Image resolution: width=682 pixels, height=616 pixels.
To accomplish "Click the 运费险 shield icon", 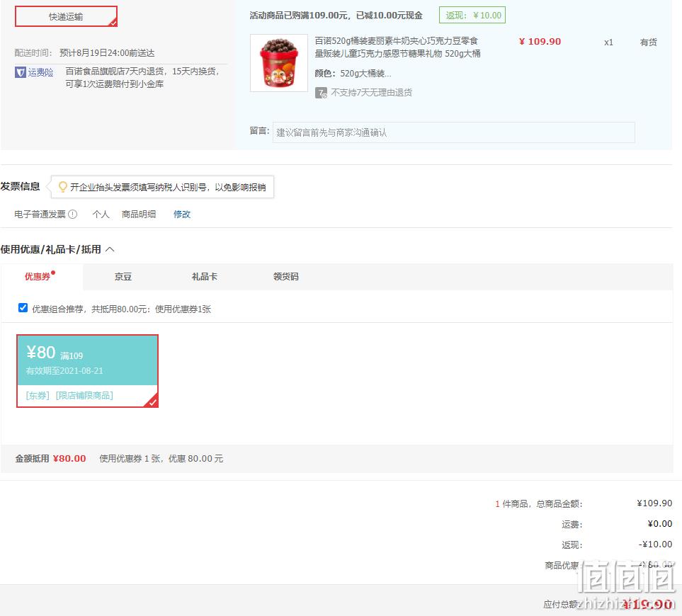I will (x=20, y=72).
